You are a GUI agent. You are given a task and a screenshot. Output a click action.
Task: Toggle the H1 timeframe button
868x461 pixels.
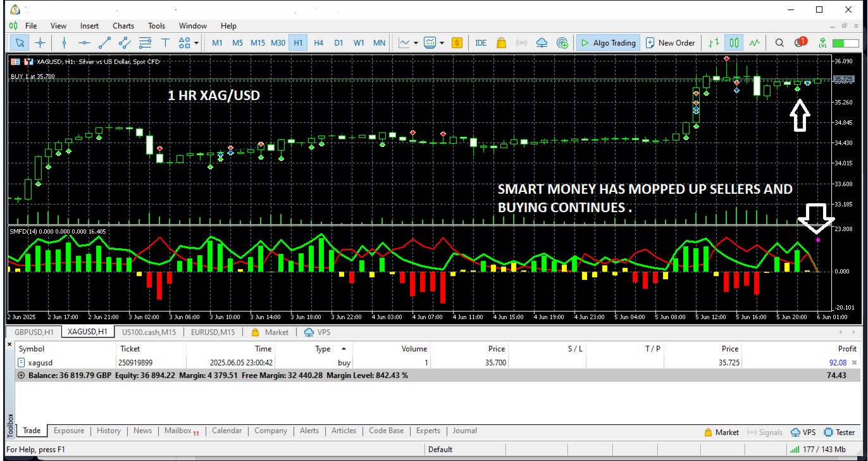tap(298, 43)
